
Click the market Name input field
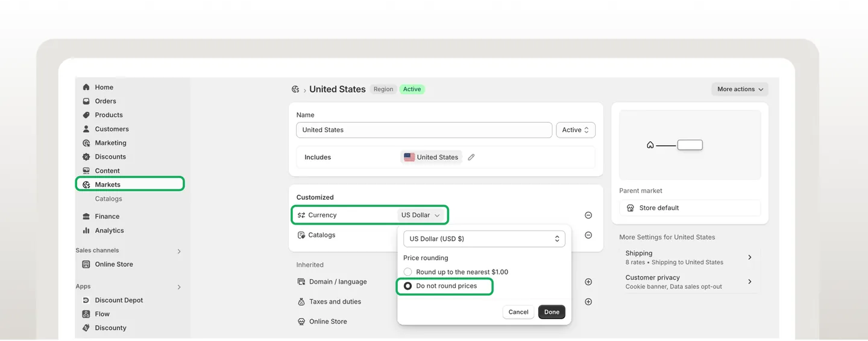[424, 130]
